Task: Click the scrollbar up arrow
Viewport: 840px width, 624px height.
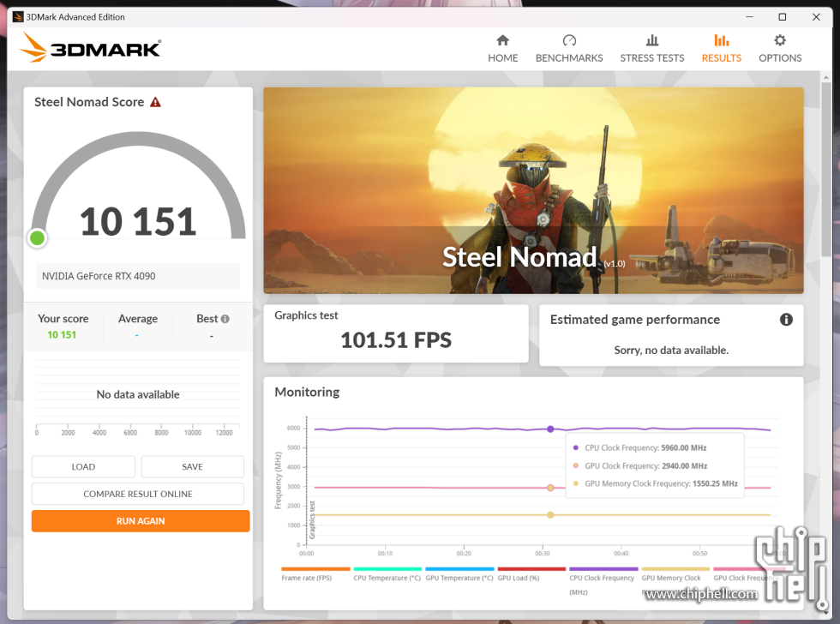Action: (x=825, y=77)
